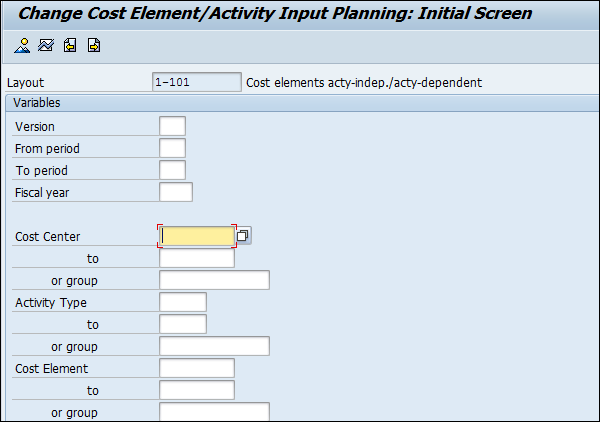Click the Next layout icon

(x=94, y=45)
